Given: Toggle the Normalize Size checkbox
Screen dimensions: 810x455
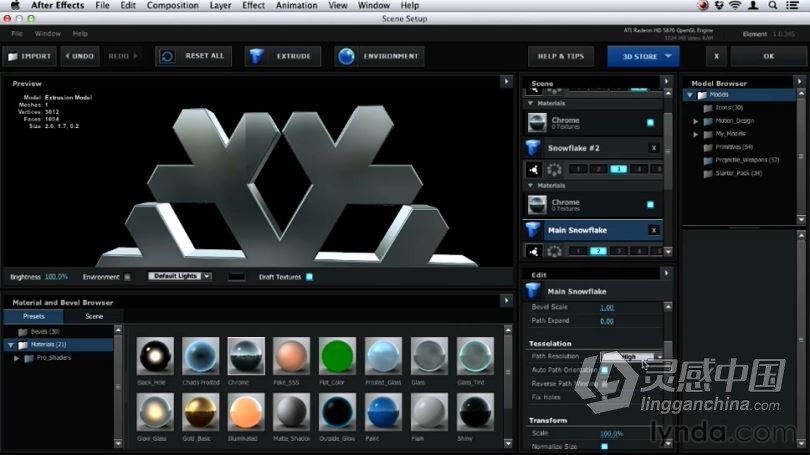Looking at the screenshot, I should pos(603,446).
